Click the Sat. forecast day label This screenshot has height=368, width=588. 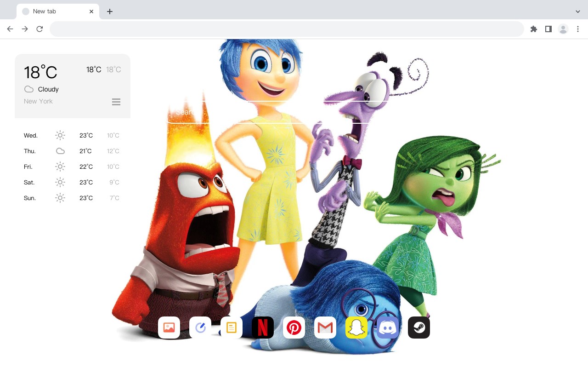pos(29,182)
